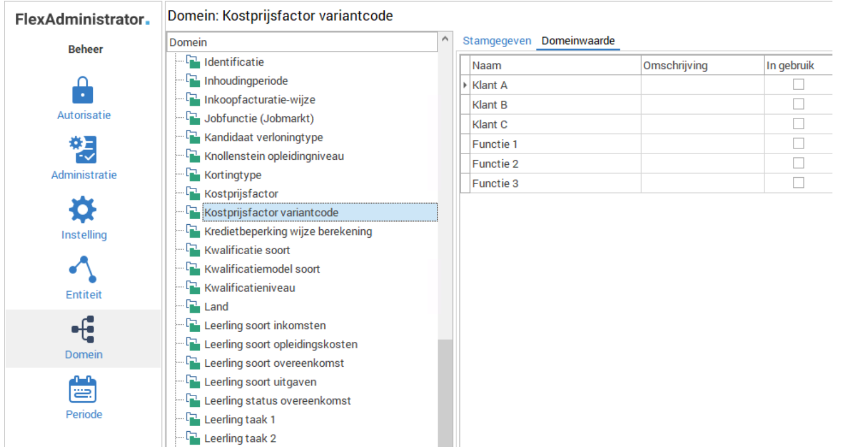This screenshot has width=843, height=447.
Task: Click the domain tree vertical scrollbar
Action: point(445,390)
